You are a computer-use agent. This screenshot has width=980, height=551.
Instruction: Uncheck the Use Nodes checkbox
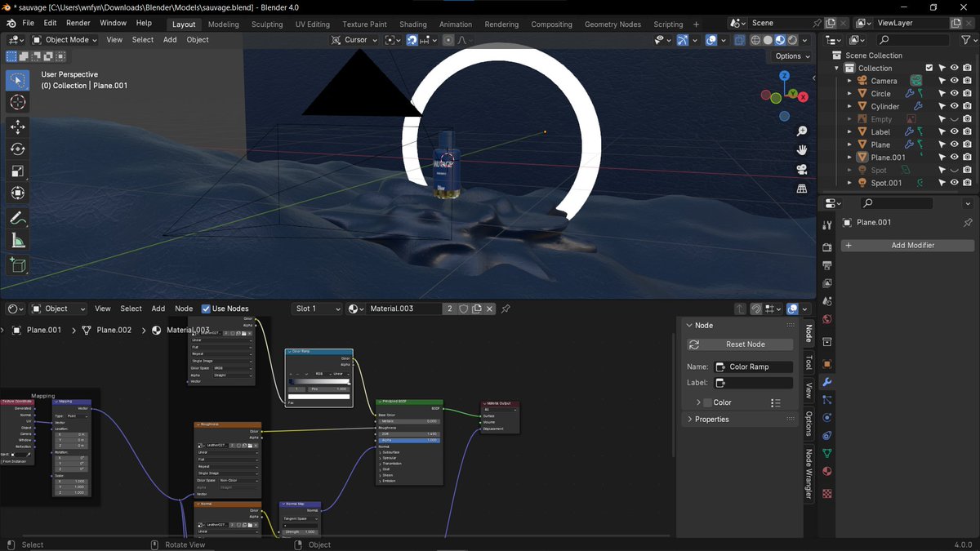(206, 309)
